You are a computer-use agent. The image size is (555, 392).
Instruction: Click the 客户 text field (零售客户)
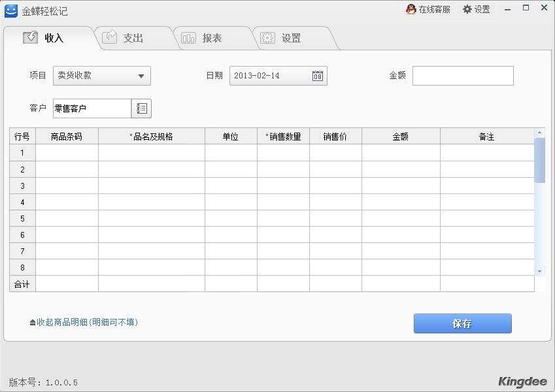point(92,108)
